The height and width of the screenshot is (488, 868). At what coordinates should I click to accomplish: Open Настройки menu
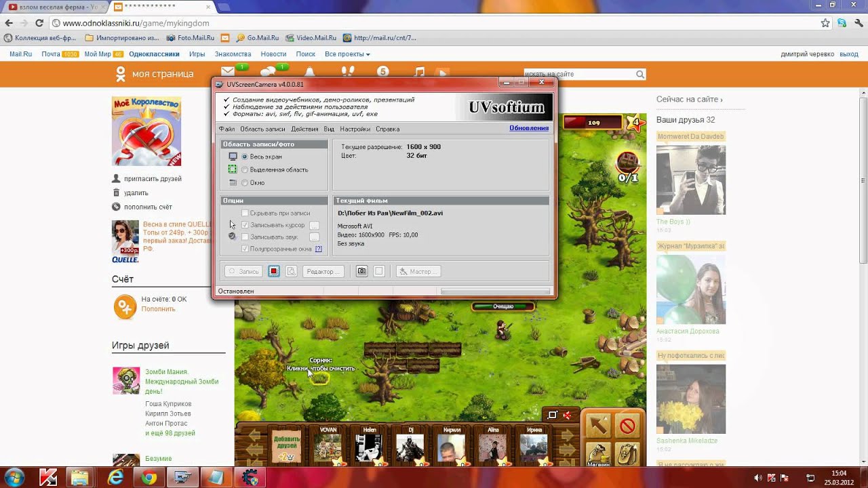355,129
